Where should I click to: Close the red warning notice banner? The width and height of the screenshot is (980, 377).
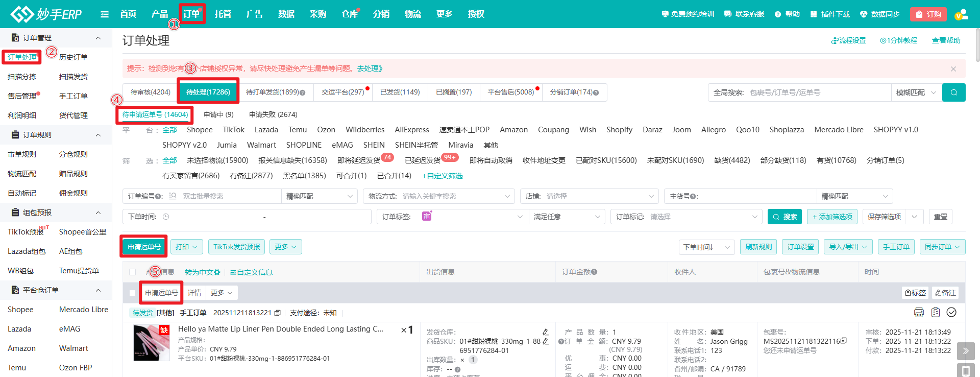953,68
